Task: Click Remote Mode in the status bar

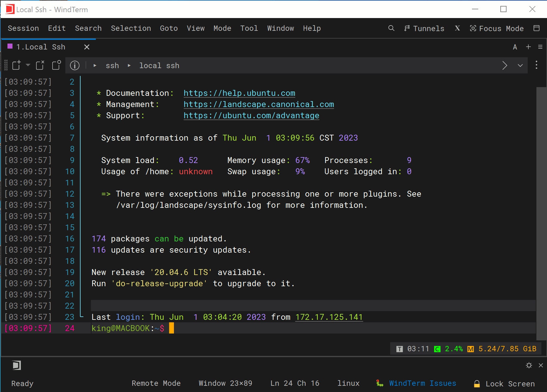Action: click(156, 383)
